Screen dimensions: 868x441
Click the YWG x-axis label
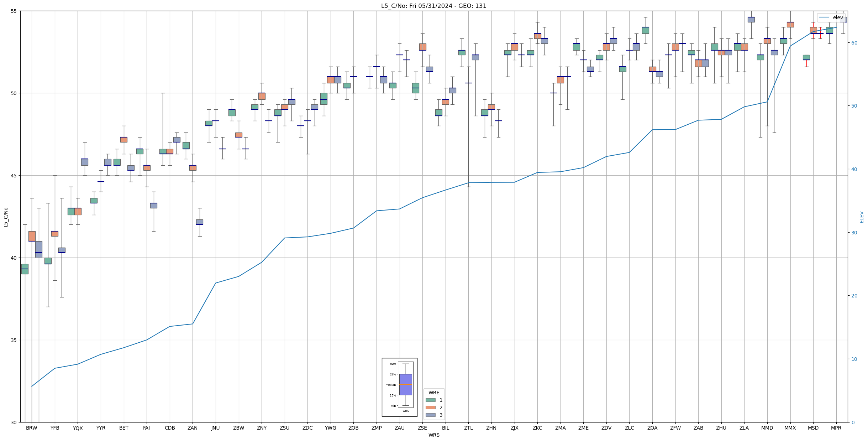331,428
